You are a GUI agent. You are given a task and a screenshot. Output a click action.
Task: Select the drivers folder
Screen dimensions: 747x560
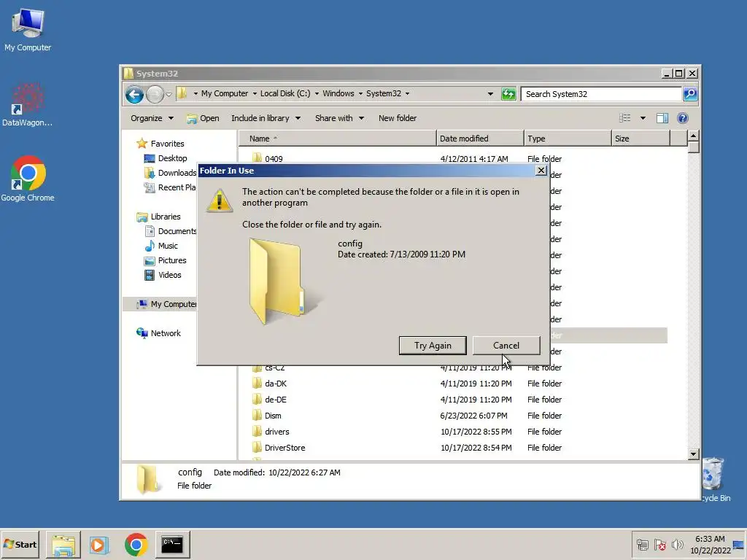pyautogui.click(x=276, y=432)
